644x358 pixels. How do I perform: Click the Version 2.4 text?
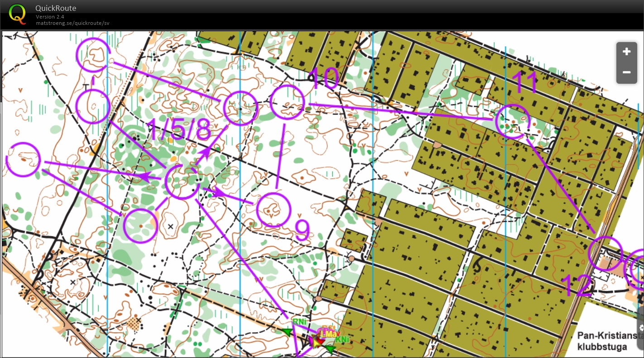(x=50, y=17)
